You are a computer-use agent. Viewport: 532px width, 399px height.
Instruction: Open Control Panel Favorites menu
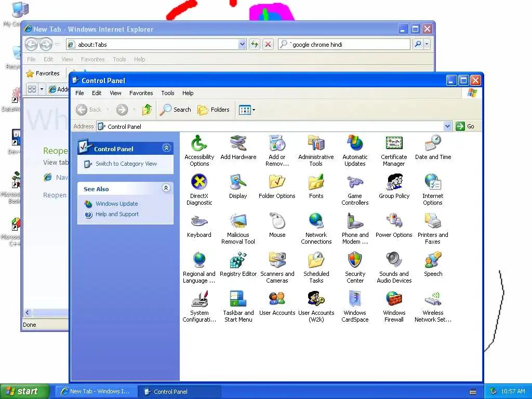pyautogui.click(x=141, y=93)
